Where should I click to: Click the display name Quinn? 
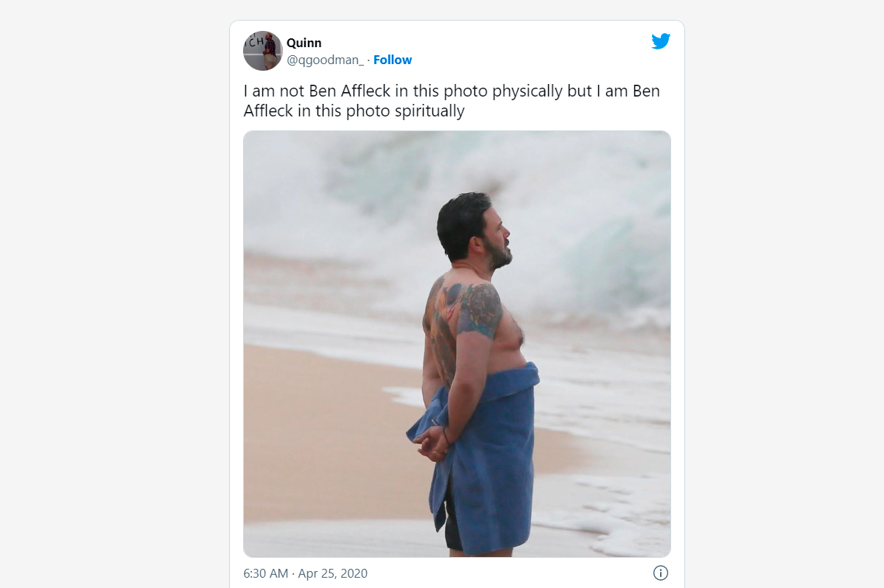(x=304, y=43)
